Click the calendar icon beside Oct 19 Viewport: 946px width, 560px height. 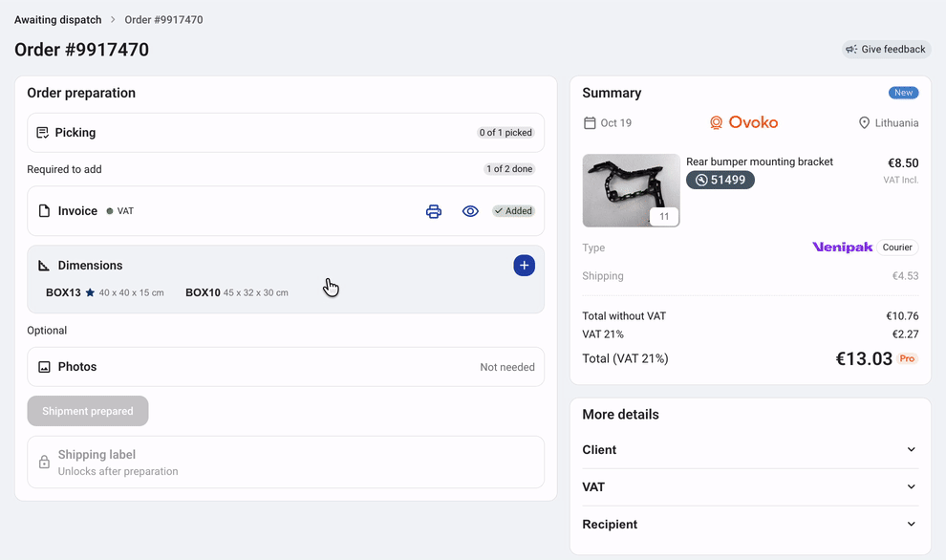pyautogui.click(x=590, y=123)
